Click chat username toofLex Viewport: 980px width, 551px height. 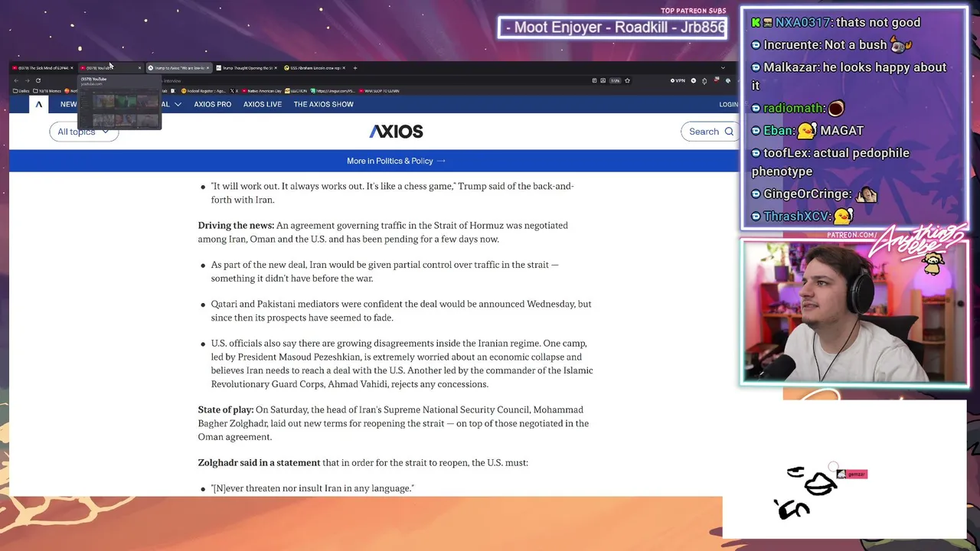tap(786, 153)
